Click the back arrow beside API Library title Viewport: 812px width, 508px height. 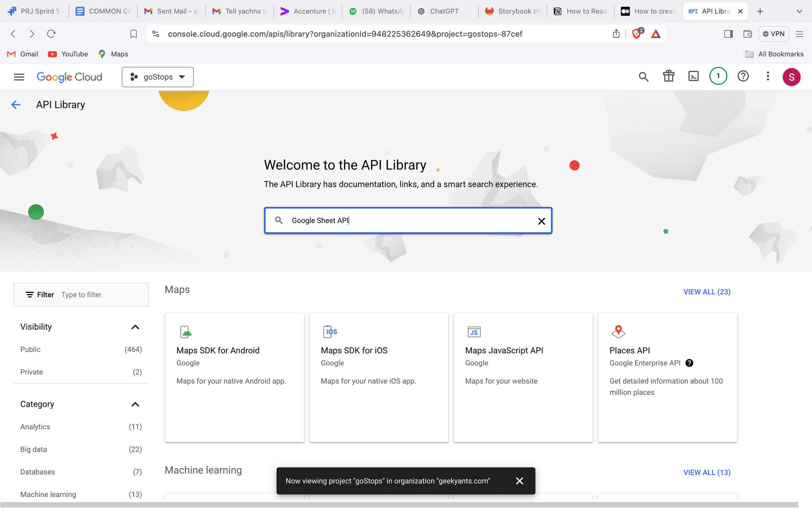pyautogui.click(x=15, y=104)
